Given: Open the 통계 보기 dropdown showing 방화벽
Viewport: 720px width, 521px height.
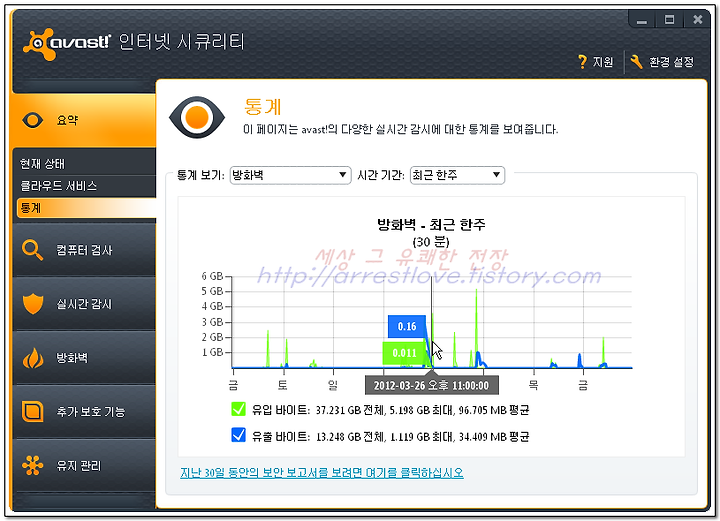Looking at the screenshot, I should 290,175.
